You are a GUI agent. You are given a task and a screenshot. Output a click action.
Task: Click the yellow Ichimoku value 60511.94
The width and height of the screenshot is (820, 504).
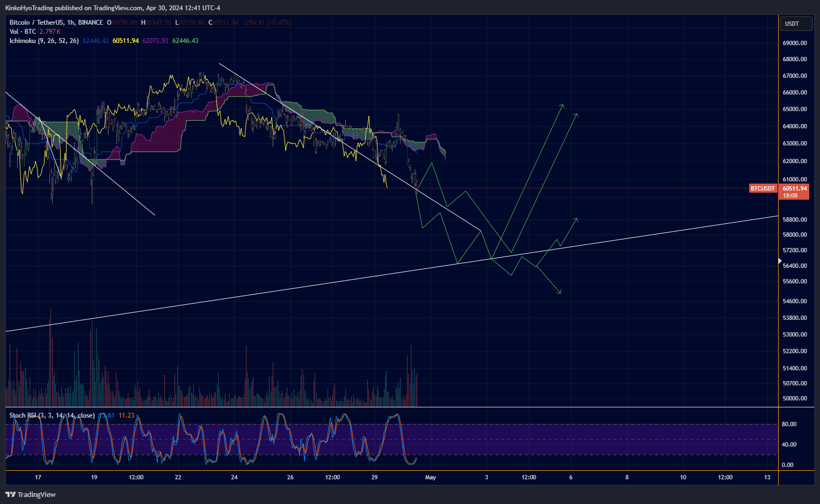pos(126,41)
